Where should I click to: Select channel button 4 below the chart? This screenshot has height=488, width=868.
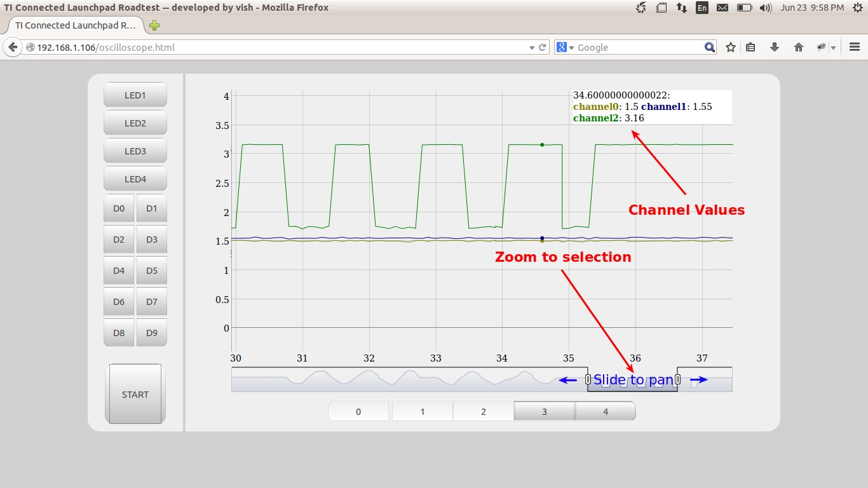click(606, 412)
